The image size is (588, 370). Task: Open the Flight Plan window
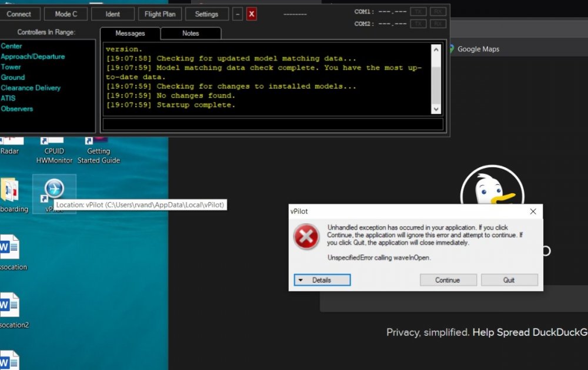click(x=159, y=14)
